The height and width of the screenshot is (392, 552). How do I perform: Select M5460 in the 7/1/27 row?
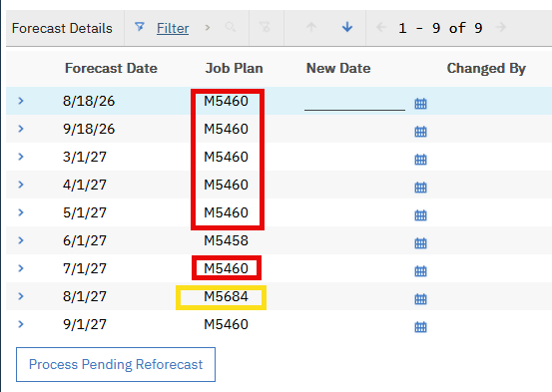point(226,268)
